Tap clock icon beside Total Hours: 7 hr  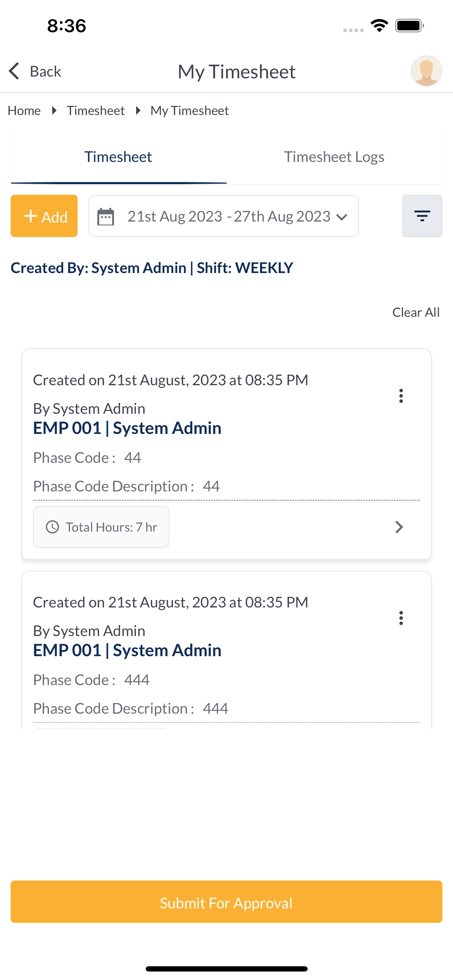[x=53, y=527]
